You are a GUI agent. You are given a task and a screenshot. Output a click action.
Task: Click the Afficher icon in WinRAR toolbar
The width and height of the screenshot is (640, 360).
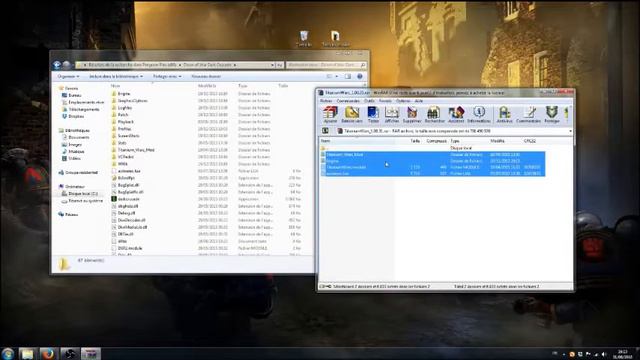(392, 115)
